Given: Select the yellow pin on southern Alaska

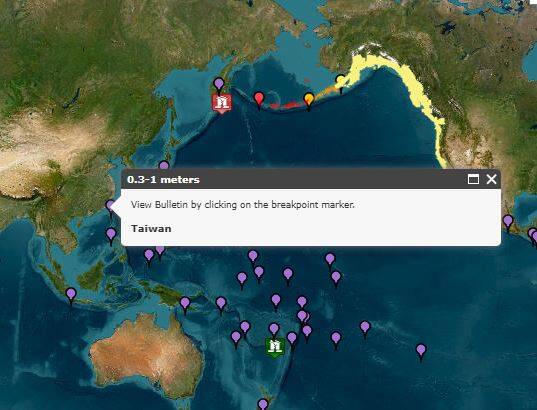Looking at the screenshot, I should pyautogui.click(x=340, y=83).
